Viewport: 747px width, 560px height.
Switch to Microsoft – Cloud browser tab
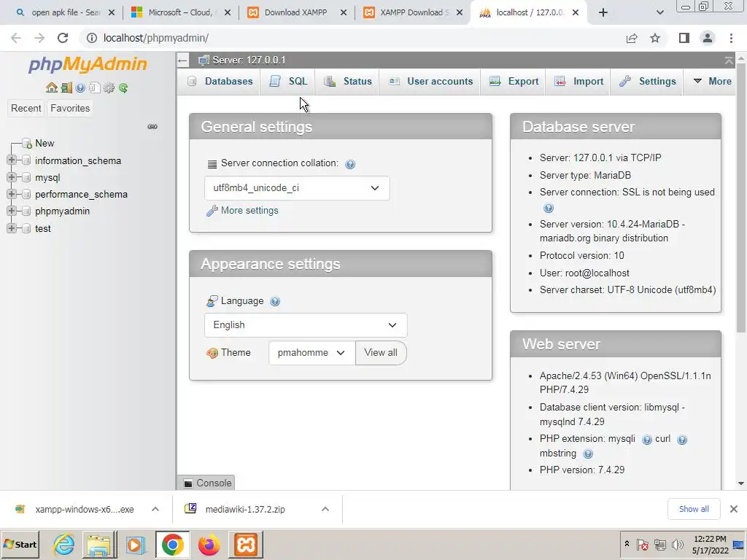point(179,13)
